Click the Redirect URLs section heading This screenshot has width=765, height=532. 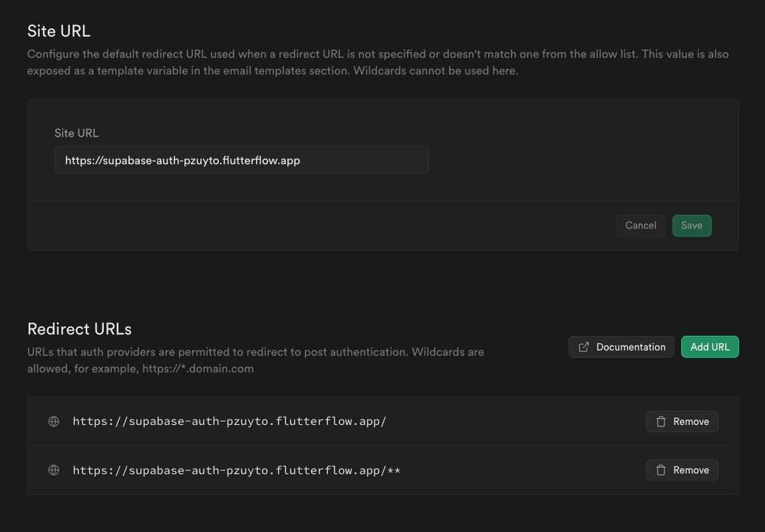(79, 329)
